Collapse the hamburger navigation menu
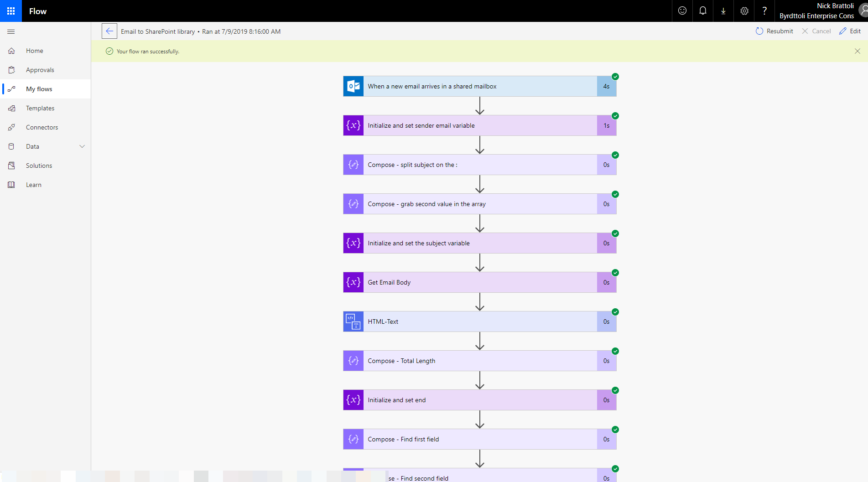The height and width of the screenshot is (482, 868). coord(11,31)
